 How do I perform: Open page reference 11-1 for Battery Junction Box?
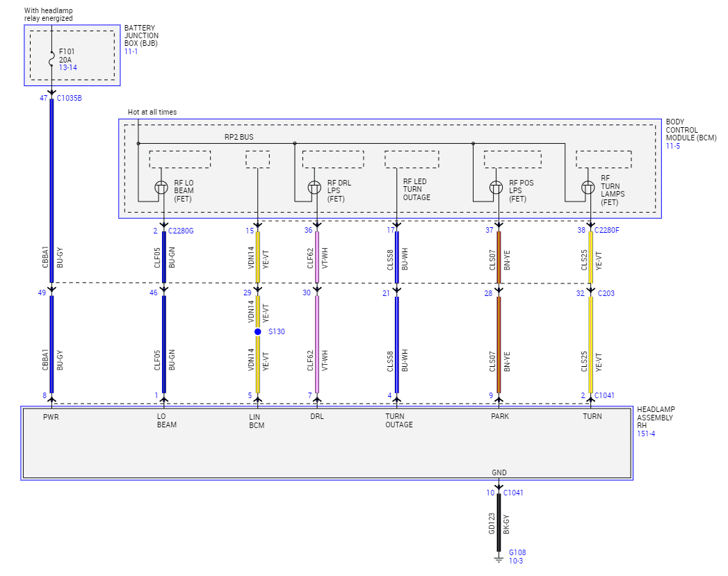click(x=131, y=51)
